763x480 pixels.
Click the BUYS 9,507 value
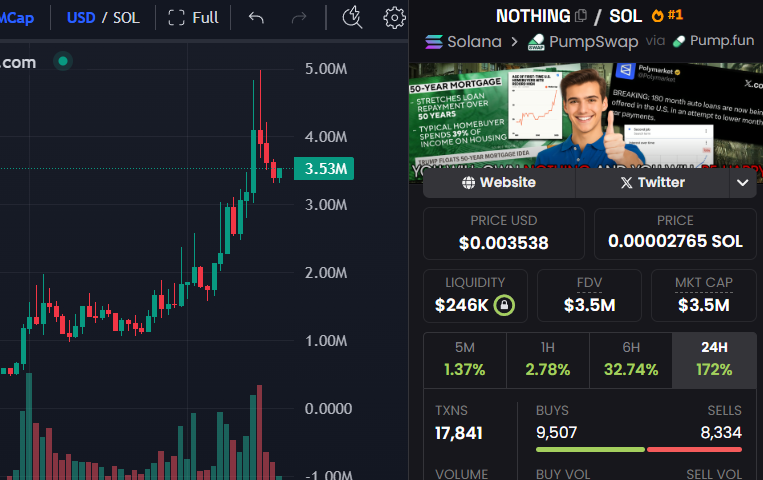[x=556, y=432]
